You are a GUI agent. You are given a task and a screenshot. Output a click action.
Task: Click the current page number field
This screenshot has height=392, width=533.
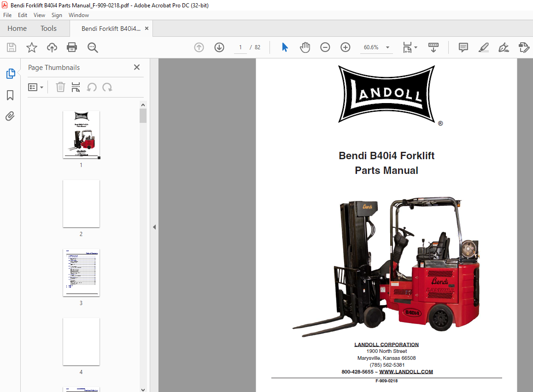pyautogui.click(x=240, y=47)
